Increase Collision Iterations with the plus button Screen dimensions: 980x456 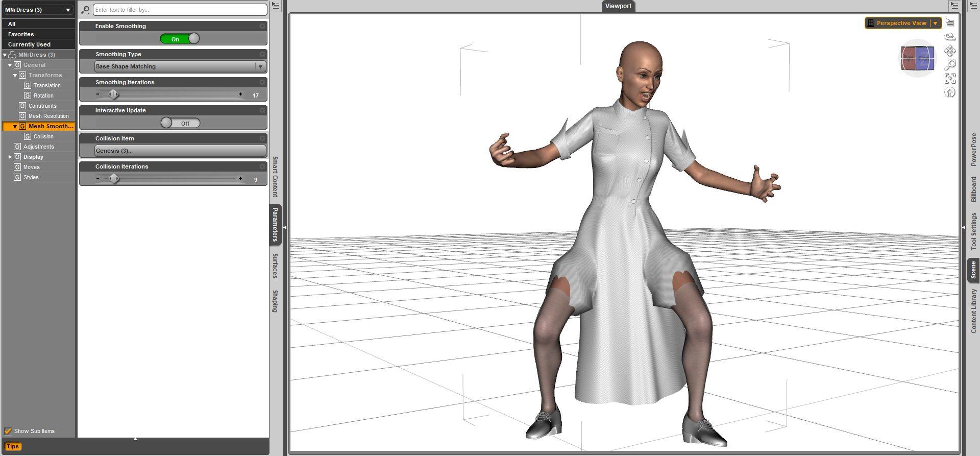[240, 179]
